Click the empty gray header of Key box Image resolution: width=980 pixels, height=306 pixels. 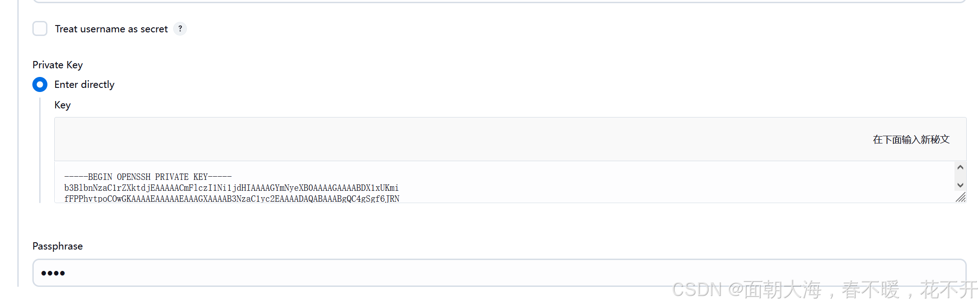pyautogui.click(x=456, y=139)
